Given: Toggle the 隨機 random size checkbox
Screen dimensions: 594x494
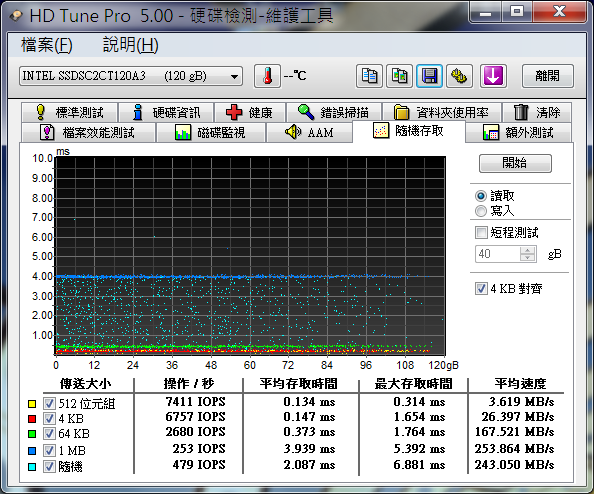Looking at the screenshot, I should coord(49,467).
